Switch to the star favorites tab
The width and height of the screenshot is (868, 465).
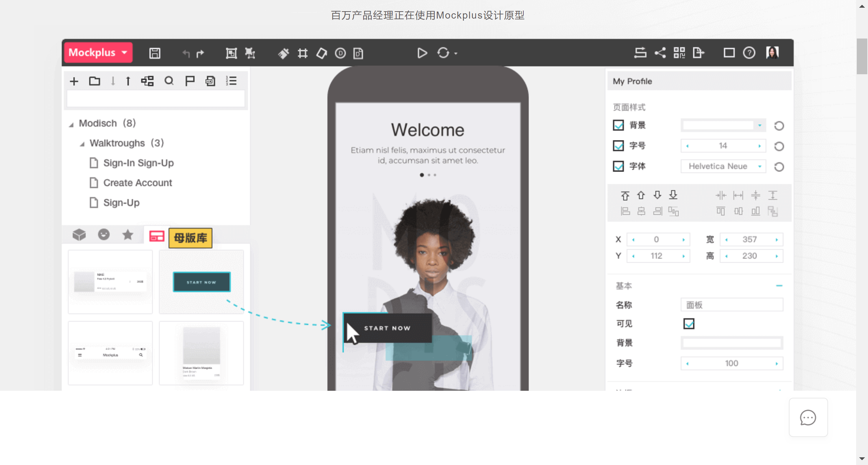click(x=128, y=235)
